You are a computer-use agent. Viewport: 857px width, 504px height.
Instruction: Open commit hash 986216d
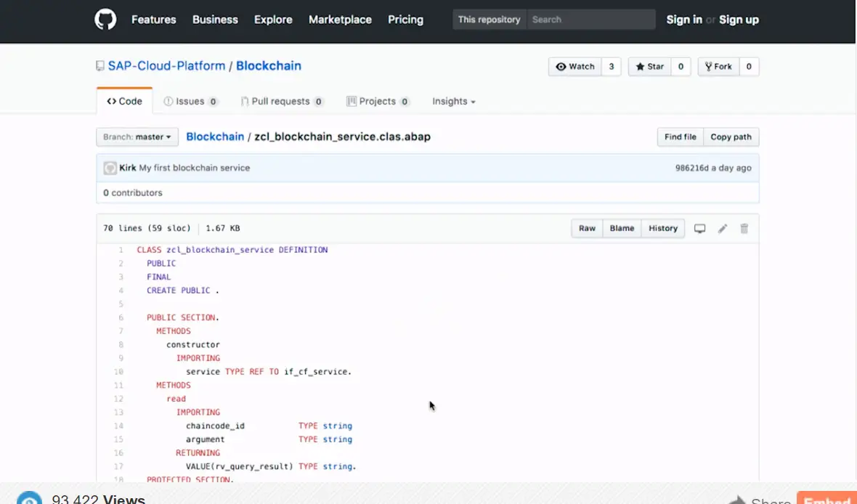tap(691, 168)
